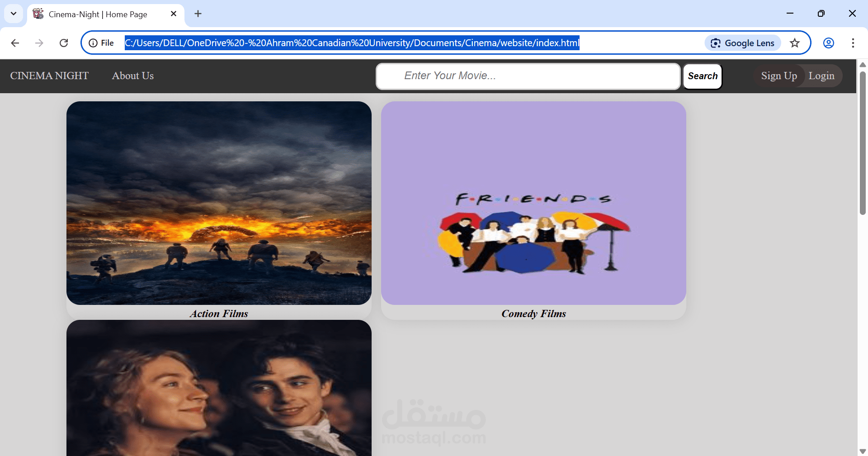Click the Comedy Films caption

(x=533, y=313)
